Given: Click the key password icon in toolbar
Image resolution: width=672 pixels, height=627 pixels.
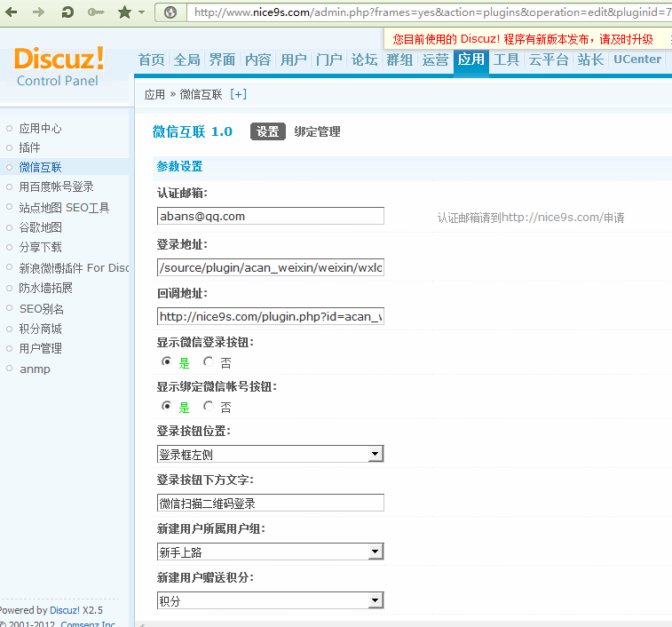Looking at the screenshot, I should coord(95,12).
